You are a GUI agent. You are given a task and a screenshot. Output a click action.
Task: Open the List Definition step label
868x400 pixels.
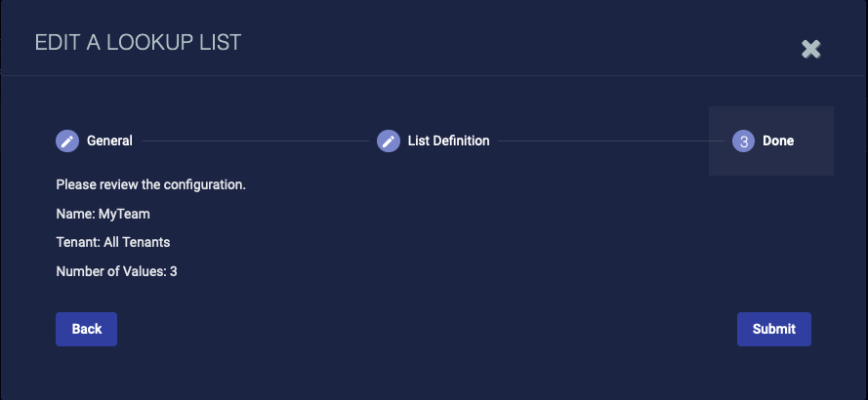(x=448, y=141)
